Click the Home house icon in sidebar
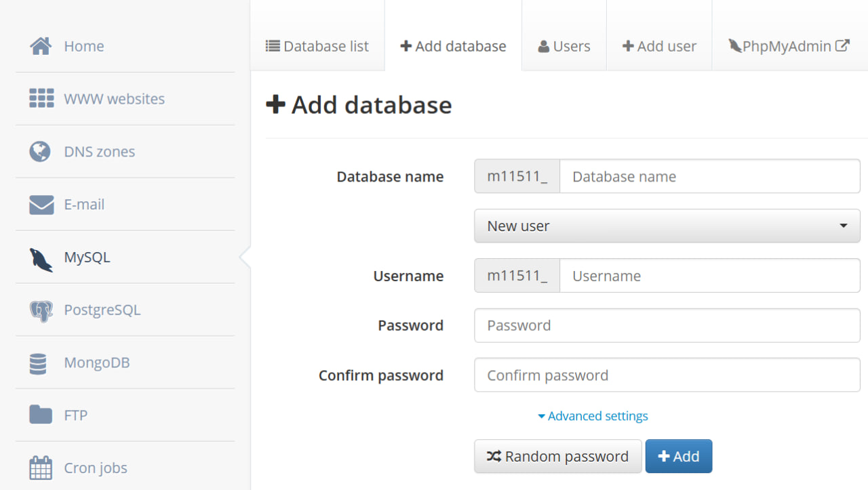Screen dimensions: 868x490 (41, 46)
